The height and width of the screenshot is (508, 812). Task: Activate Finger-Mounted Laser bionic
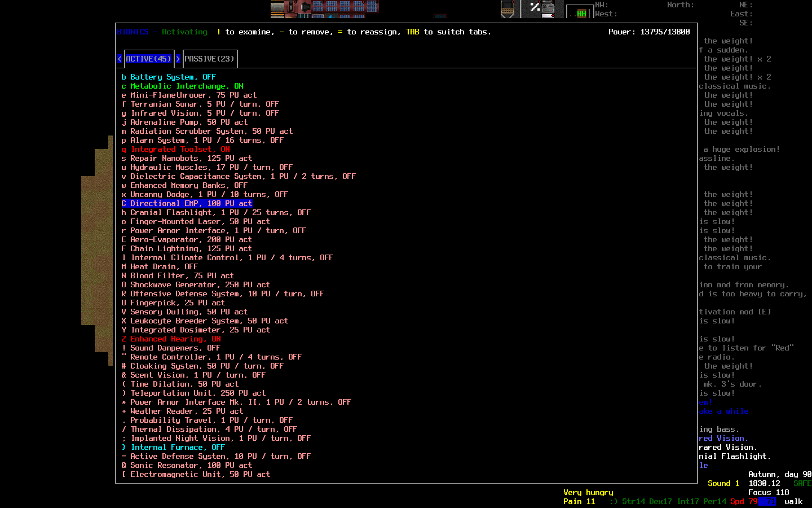click(196, 221)
